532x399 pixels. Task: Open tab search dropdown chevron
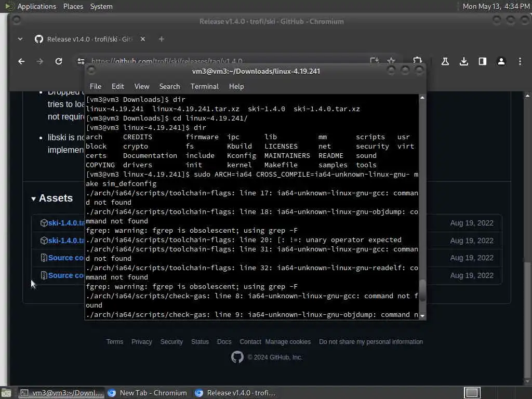[x=20, y=39]
